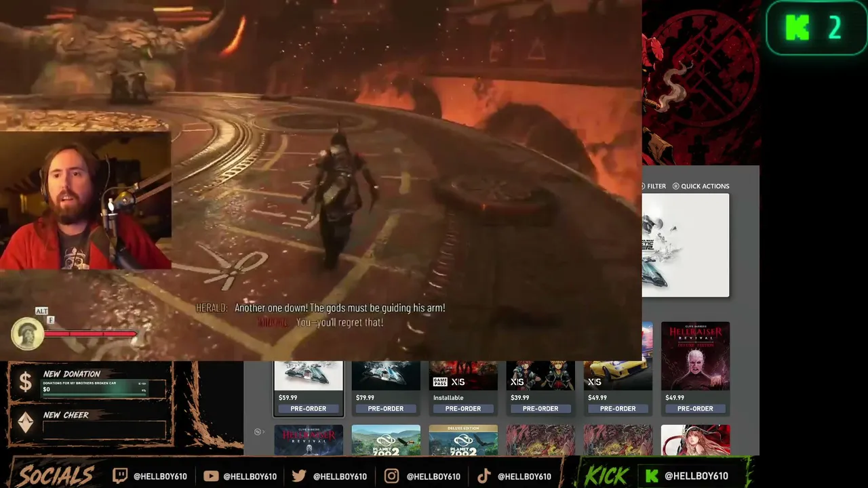The height and width of the screenshot is (488, 868).
Task: Open the Planet Zoo 2 standard tile
Action: [x=386, y=440]
